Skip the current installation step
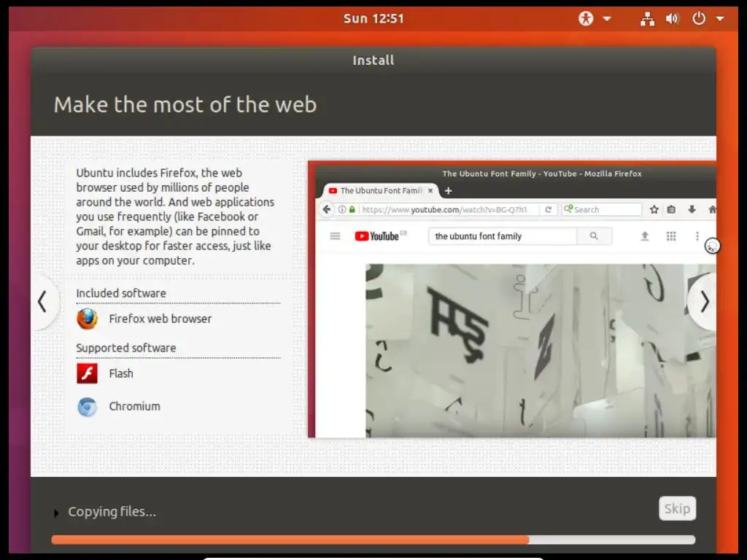 pos(677,508)
